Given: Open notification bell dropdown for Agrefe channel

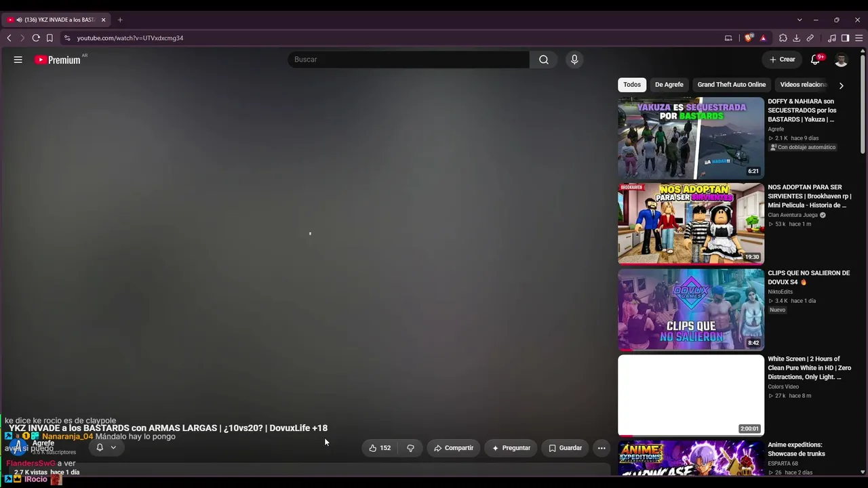Looking at the screenshot, I should [106, 447].
